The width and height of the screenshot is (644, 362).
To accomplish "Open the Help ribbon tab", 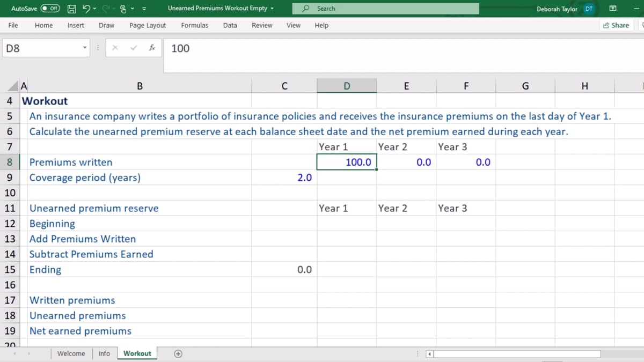I will tap(321, 25).
